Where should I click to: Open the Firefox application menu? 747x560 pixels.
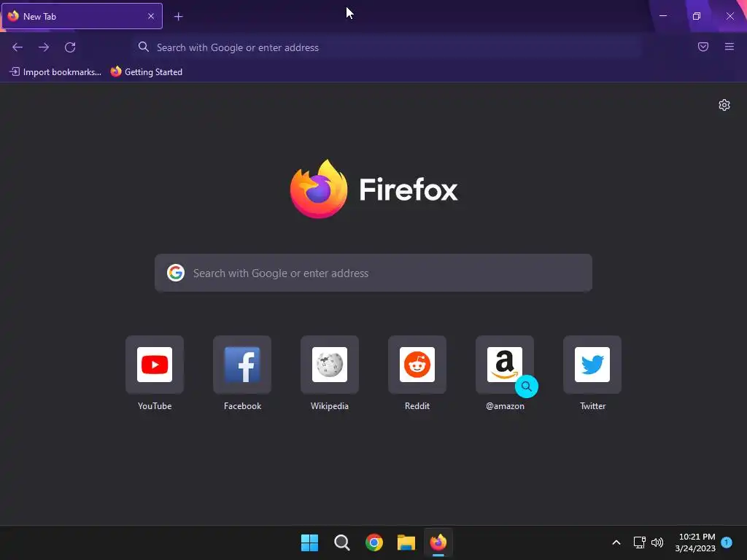pyautogui.click(x=729, y=47)
